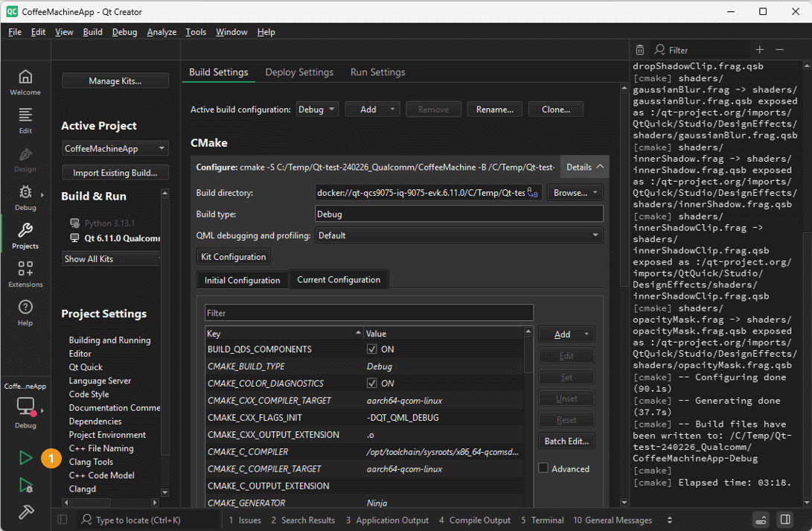812x531 pixels.
Task: Click the CMake key filter input field
Action: 369,311
